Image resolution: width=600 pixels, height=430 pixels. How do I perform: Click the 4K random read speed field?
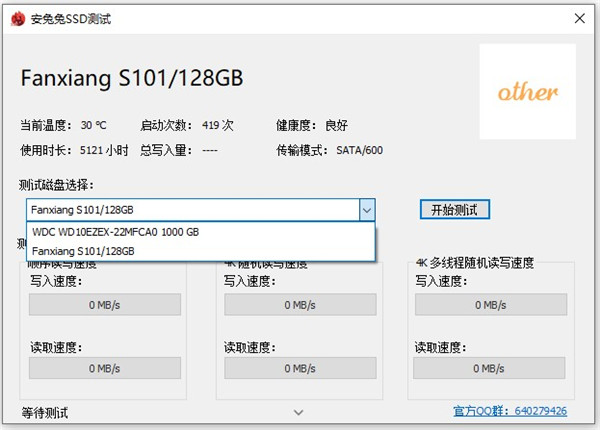(298, 369)
